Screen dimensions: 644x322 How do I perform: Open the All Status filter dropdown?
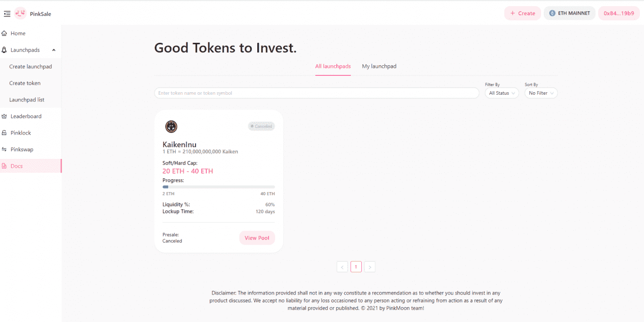(x=502, y=93)
